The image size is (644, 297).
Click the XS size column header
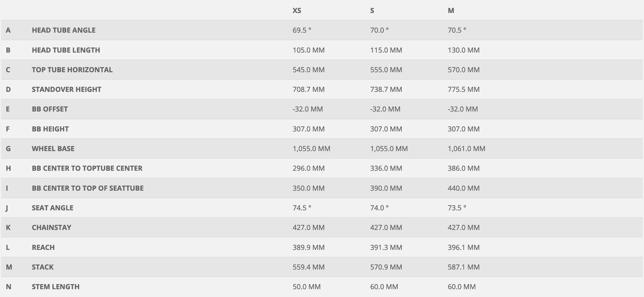pos(297,10)
